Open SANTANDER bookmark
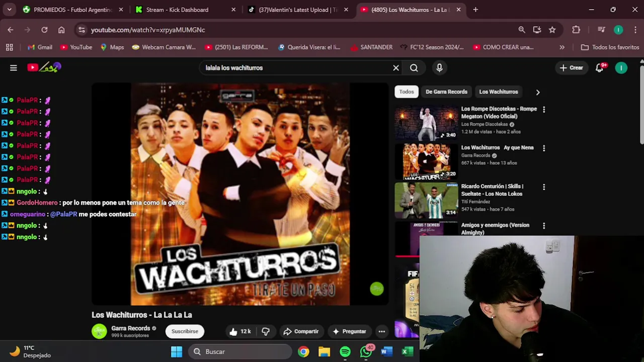The image size is (644, 362). 371,47
